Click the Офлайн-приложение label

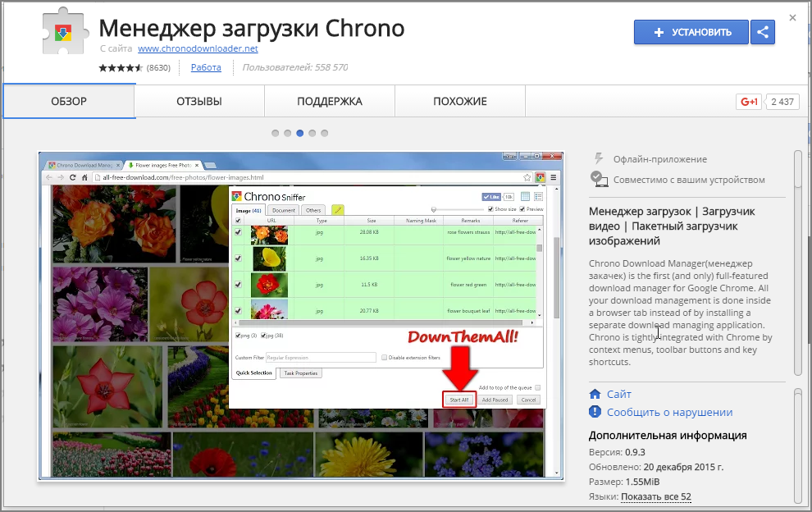(x=660, y=159)
